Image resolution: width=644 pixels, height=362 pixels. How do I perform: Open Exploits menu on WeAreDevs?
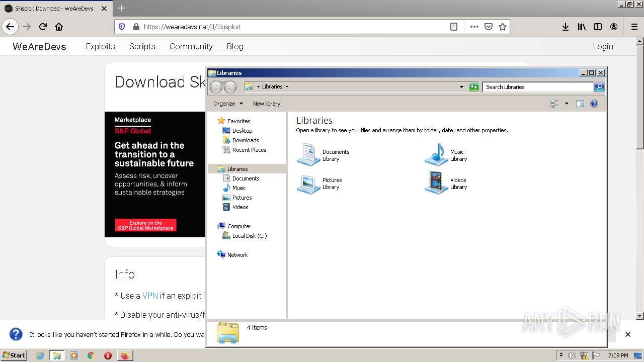(x=100, y=46)
